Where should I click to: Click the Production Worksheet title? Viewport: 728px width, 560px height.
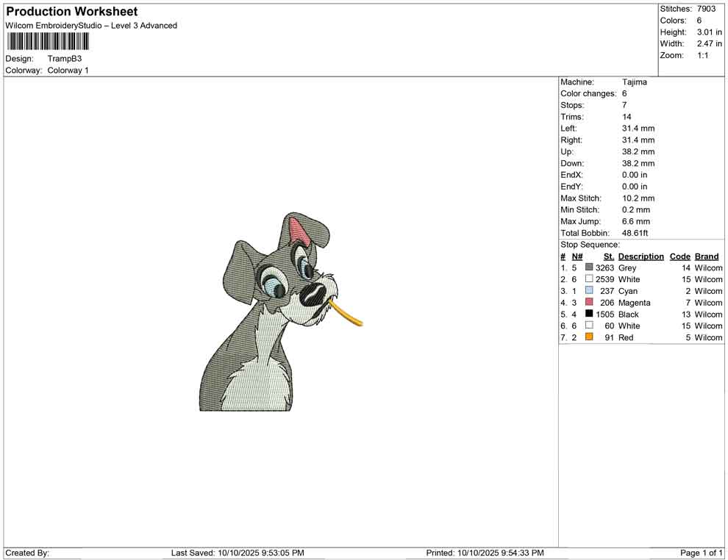click(72, 12)
